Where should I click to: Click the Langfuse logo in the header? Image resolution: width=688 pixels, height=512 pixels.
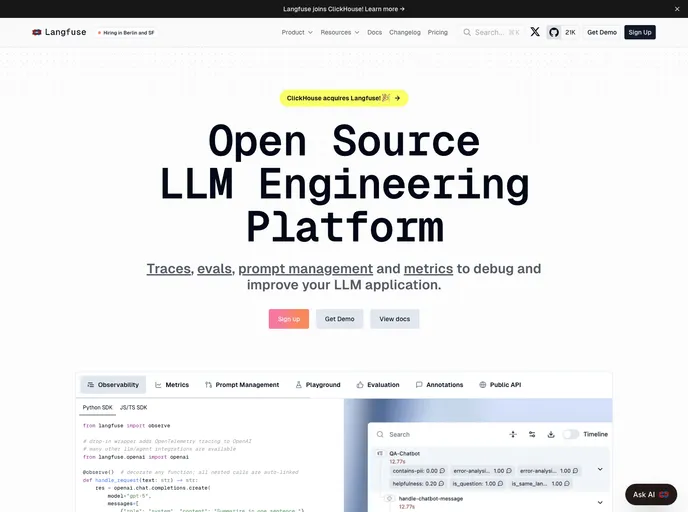(x=59, y=32)
